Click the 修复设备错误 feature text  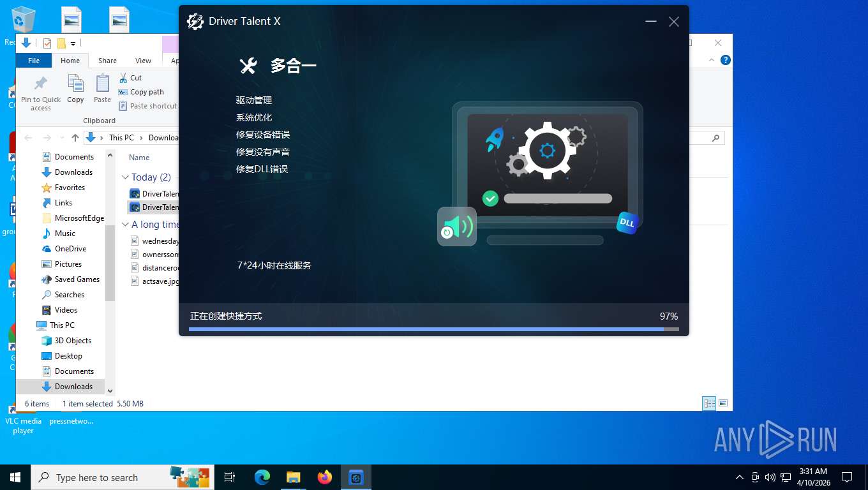point(263,135)
